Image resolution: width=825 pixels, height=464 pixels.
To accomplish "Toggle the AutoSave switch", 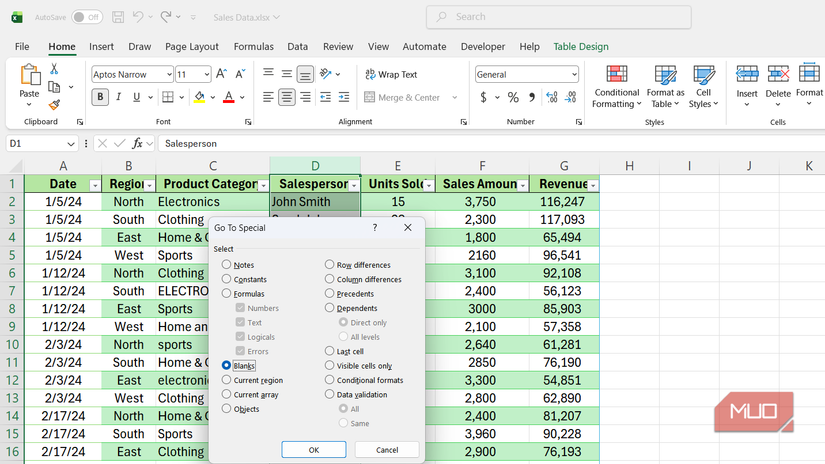I will coord(87,17).
